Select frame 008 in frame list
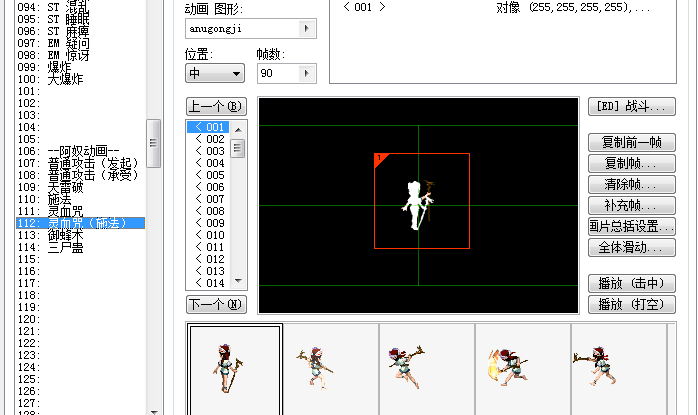The height and width of the screenshot is (415, 698). click(208, 211)
